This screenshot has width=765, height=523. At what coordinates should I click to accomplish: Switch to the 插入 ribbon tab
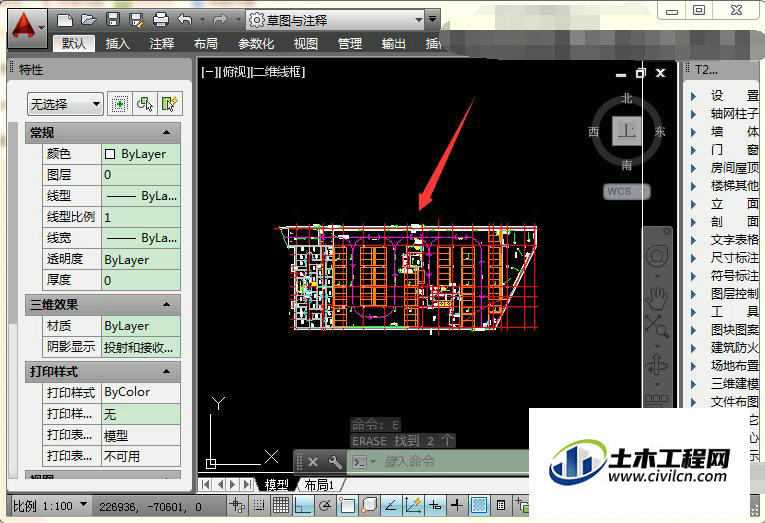(118, 43)
